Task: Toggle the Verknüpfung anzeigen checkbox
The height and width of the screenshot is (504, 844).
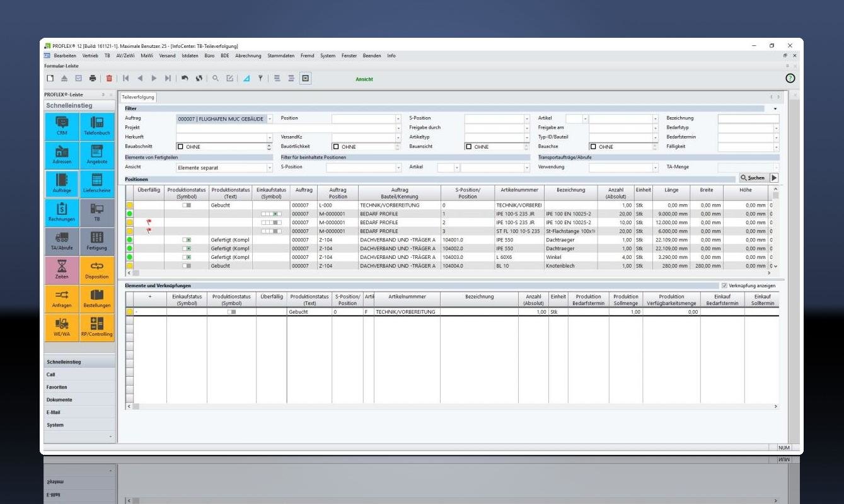Action: pos(724,285)
